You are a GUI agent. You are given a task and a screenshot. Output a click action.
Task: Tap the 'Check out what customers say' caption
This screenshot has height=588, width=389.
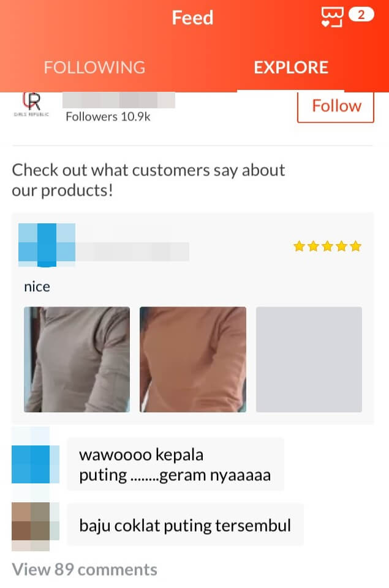(x=148, y=180)
